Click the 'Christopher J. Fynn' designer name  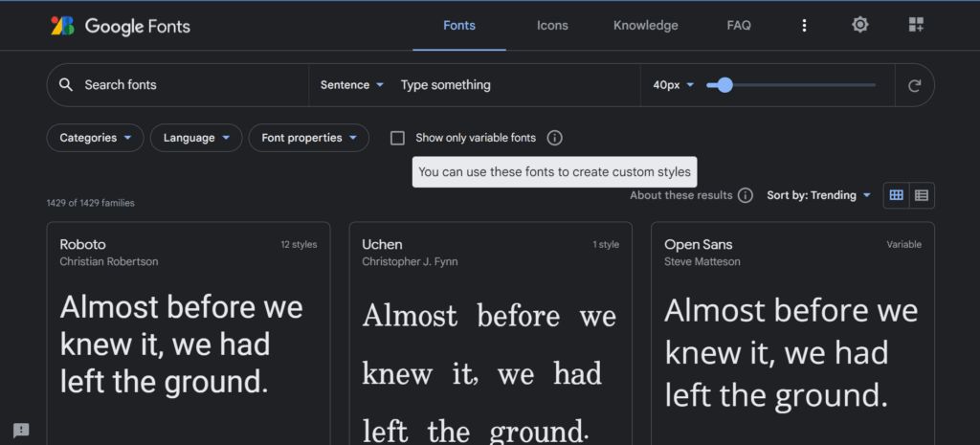click(410, 262)
